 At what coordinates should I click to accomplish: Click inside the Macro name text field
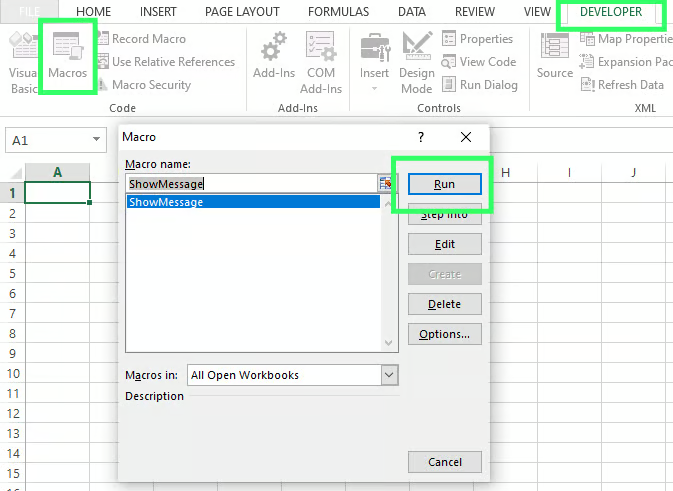[x=250, y=184]
